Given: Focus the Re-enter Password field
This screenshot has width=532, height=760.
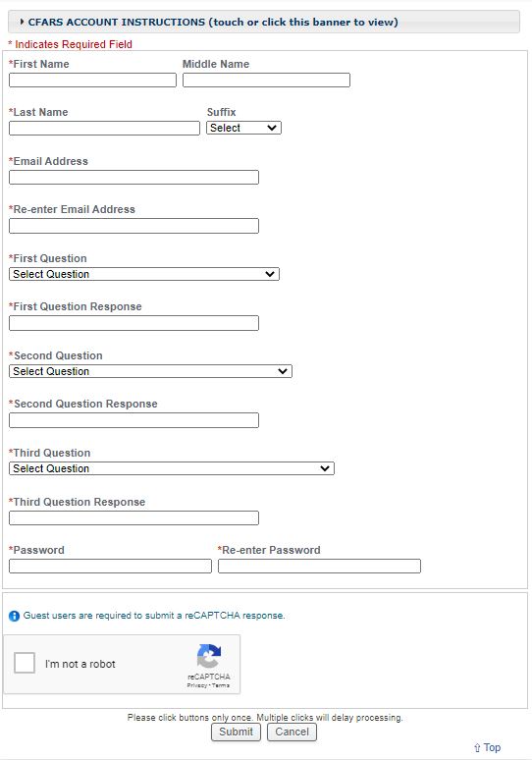Looking at the screenshot, I should pos(319,567).
